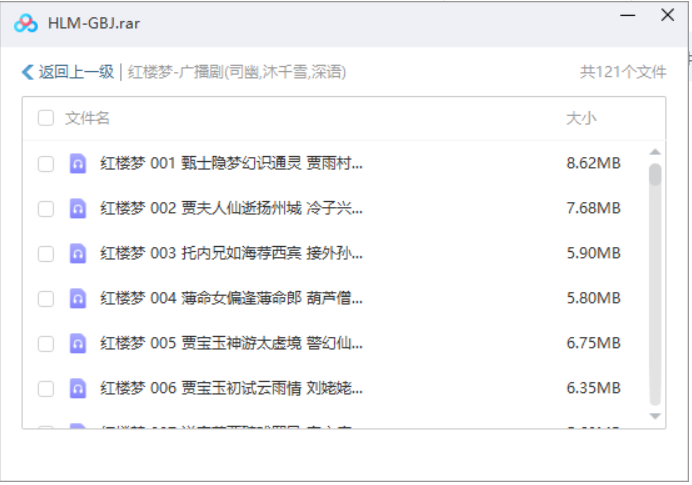692x485 pixels.
Task: Tick the checkbox for 红楼梦 006 file
Action: (x=46, y=389)
